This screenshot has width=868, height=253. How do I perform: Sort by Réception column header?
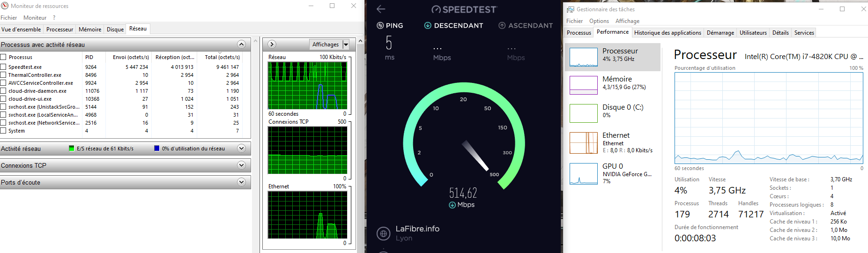tap(174, 57)
